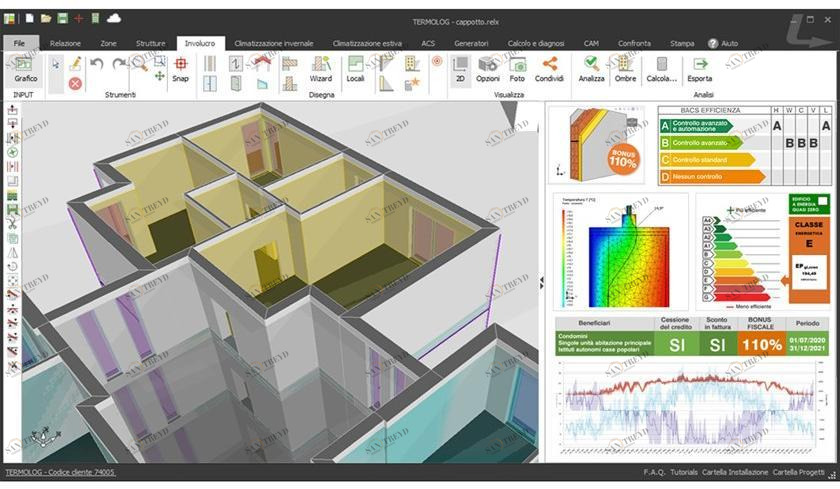Open the File menu

[19, 43]
